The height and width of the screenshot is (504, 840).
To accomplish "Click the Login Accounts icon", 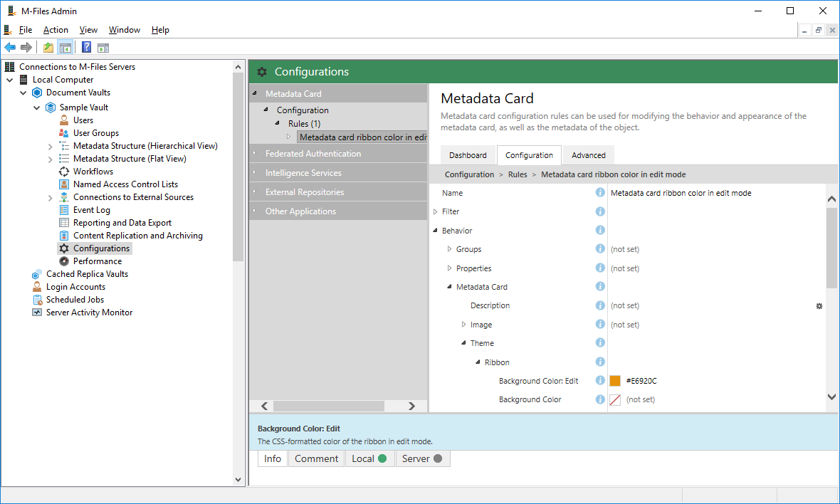I will 37,287.
